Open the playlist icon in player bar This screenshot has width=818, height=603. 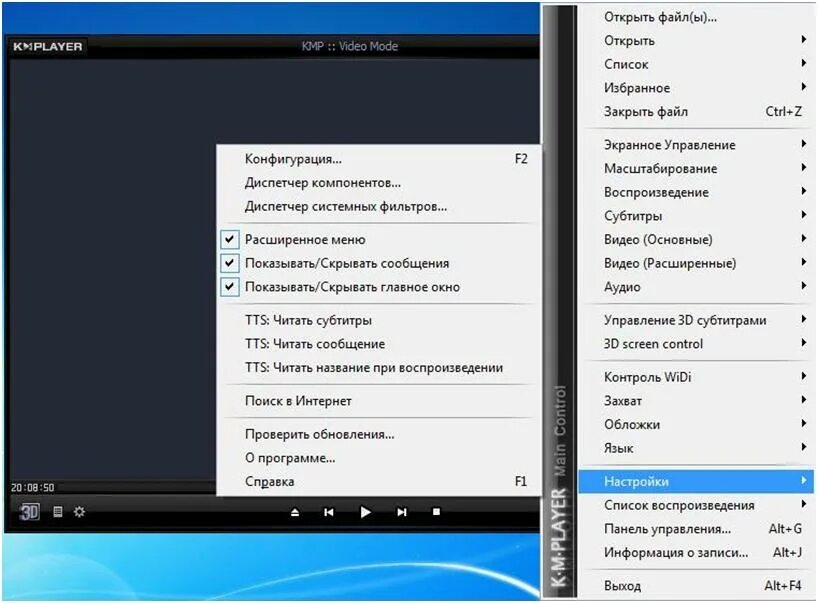(58, 512)
